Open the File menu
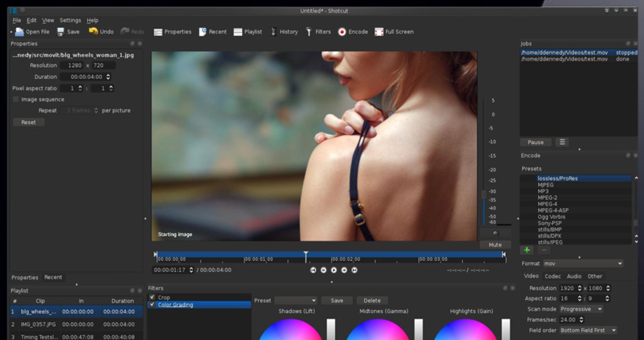This screenshot has width=644, height=340. 17,20
